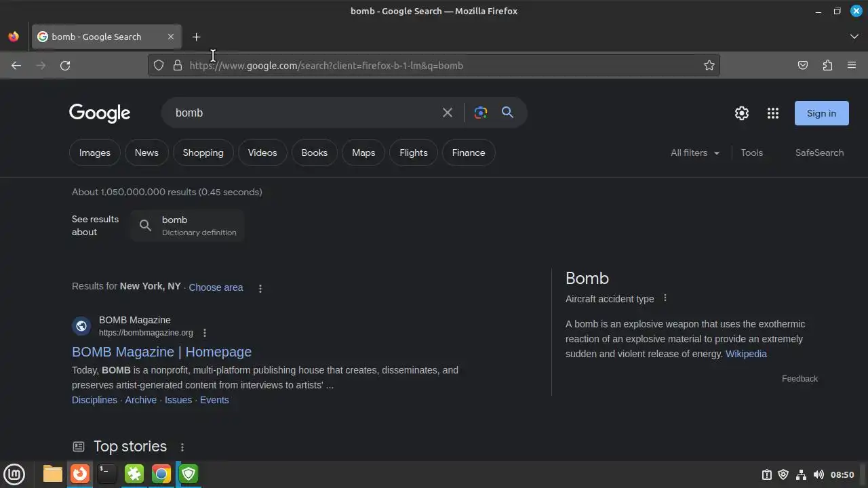Screen dimensions: 868x488
Task: Open the Firefox extensions puzzle icon
Action: [x=827, y=65]
